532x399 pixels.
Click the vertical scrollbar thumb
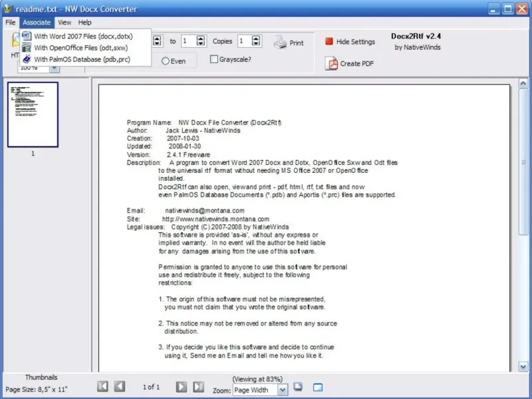[x=523, y=162]
